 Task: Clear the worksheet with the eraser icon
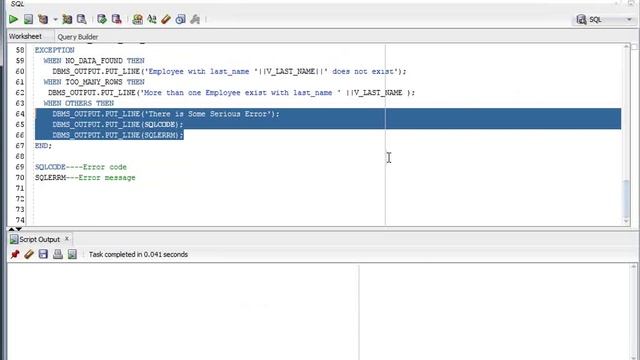point(166,19)
